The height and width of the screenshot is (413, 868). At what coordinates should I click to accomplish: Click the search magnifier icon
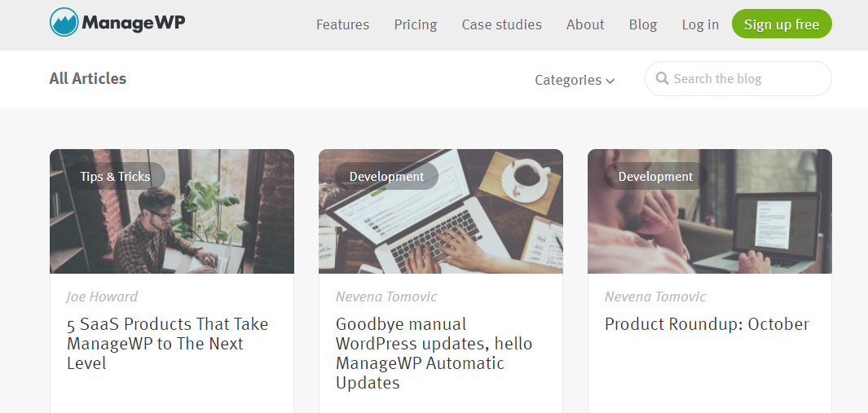663,79
